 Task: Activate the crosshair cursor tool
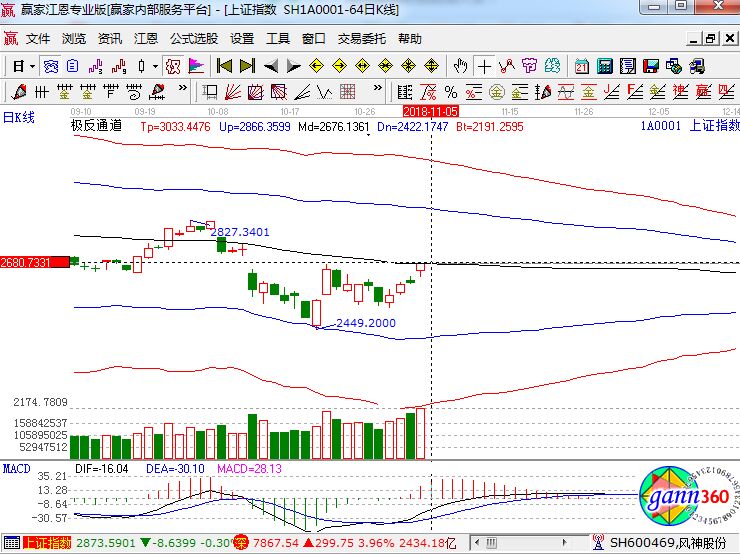click(x=484, y=66)
